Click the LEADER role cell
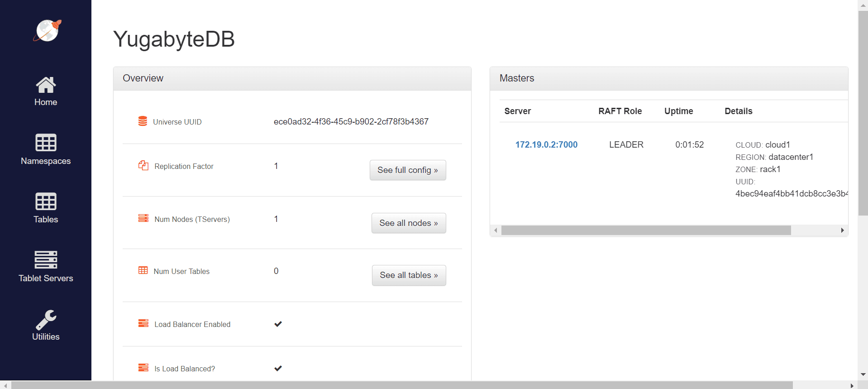The image size is (868, 389). tap(626, 144)
